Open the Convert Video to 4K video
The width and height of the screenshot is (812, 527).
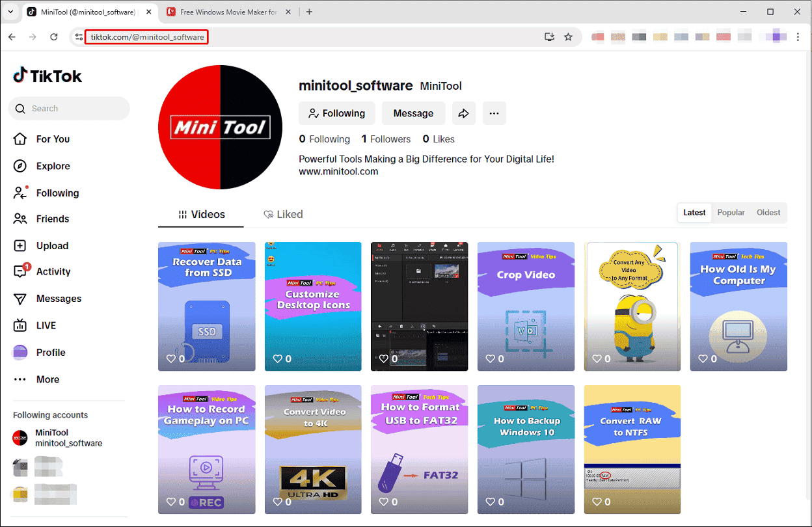[x=313, y=450]
